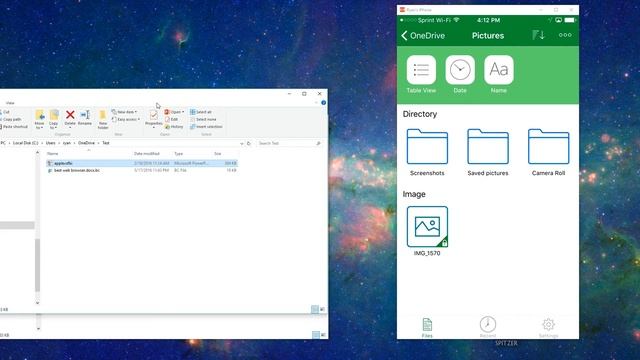Tap the sort order icon in Pictures header
640x360 pixels.
pos(538,35)
